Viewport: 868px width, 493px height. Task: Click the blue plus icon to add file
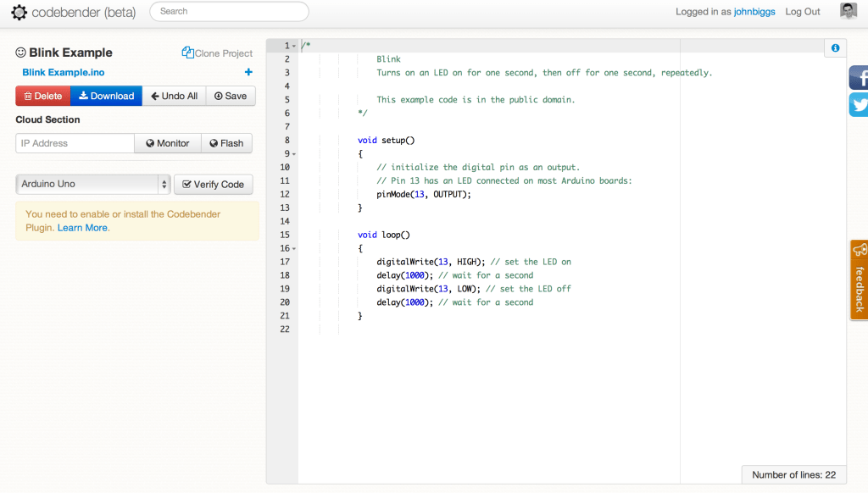248,73
